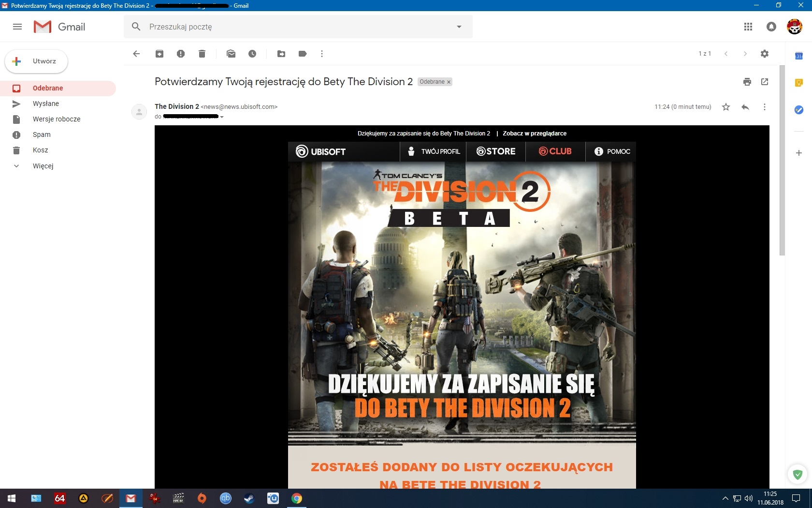Screen dimensions: 812x508
Task: Show search options dropdown arrow
Action: pyautogui.click(x=459, y=27)
